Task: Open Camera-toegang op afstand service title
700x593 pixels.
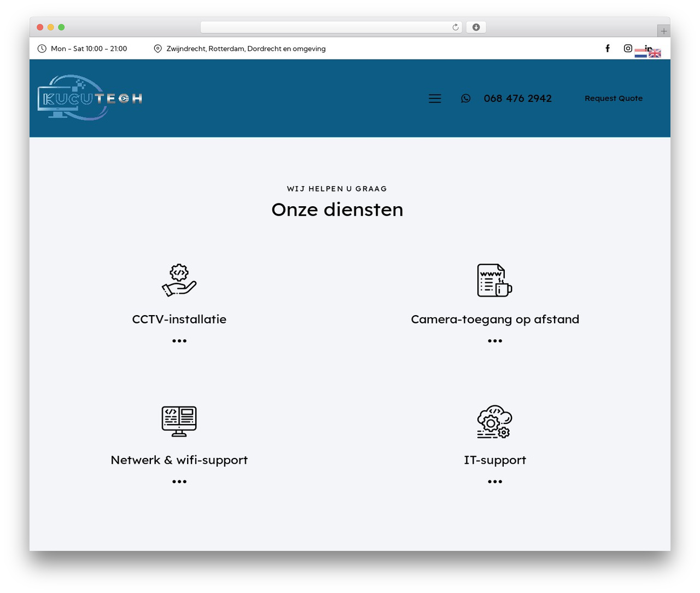Action: point(495,319)
